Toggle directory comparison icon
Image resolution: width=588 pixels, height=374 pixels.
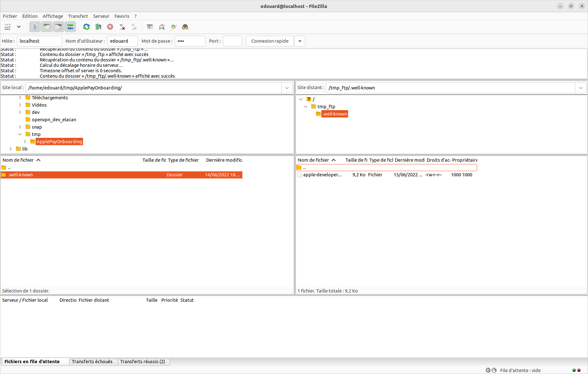coord(162,27)
